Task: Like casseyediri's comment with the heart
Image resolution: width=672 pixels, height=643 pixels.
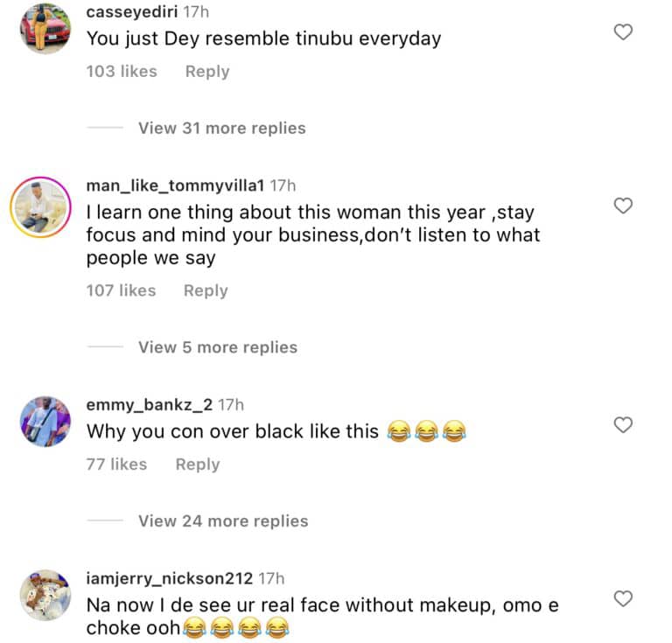Action: tap(622, 32)
